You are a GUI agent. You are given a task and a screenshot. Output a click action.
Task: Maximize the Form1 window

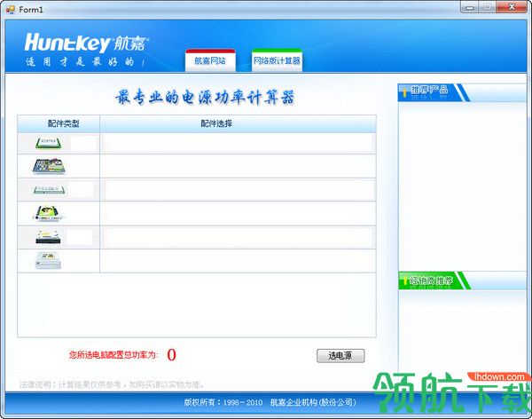click(x=488, y=7)
